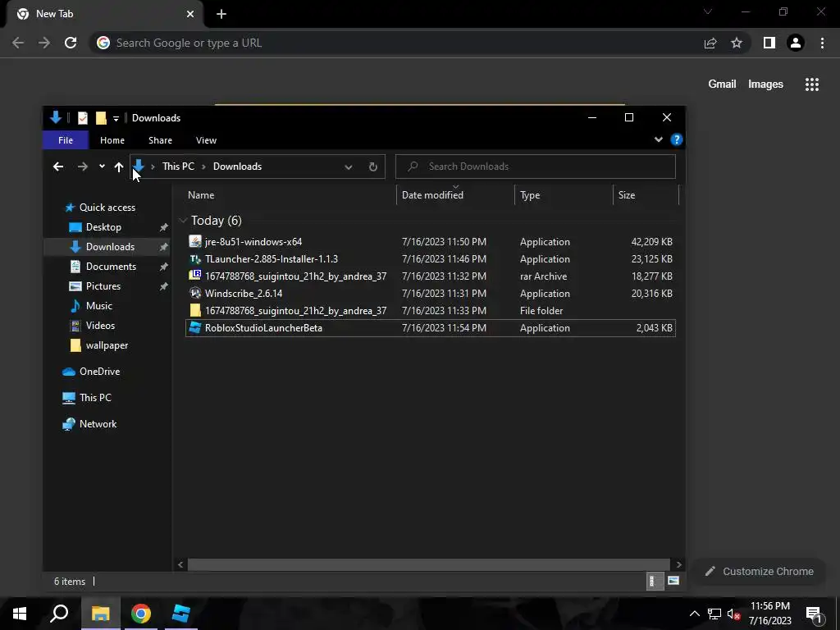
Task: Bookmark this tab with star icon
Action: [737, 43]
